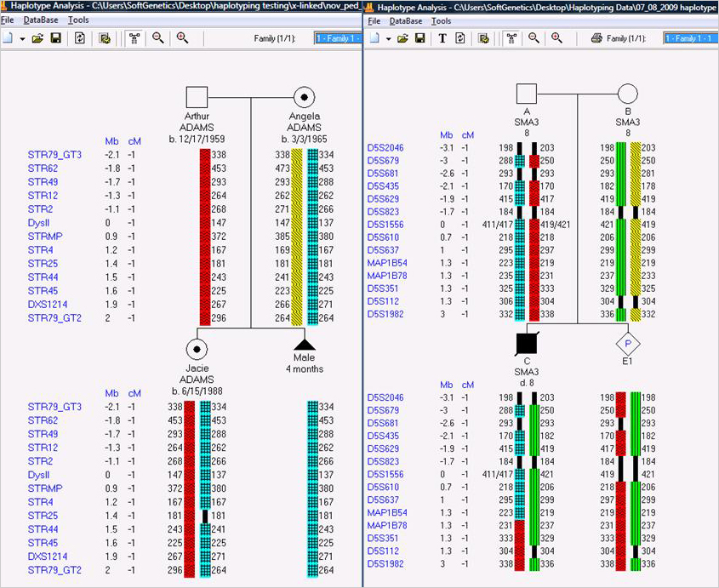Screen dimensions: 719x588
Task: Click the refresh page icon in left window
Action: pos(80,38)
